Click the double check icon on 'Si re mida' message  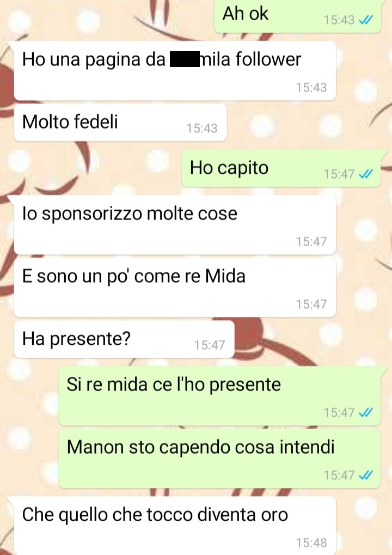click(x=365, y=413)
